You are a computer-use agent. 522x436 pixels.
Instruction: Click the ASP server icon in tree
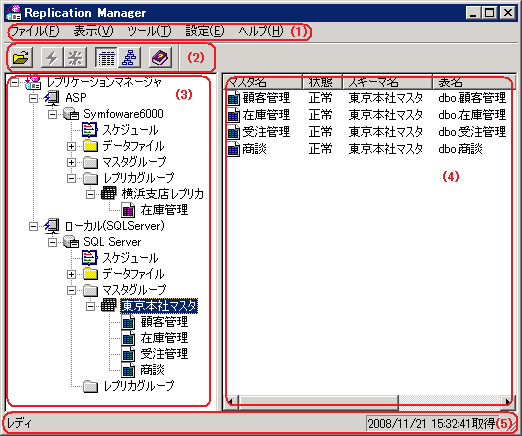pos(52,98)
